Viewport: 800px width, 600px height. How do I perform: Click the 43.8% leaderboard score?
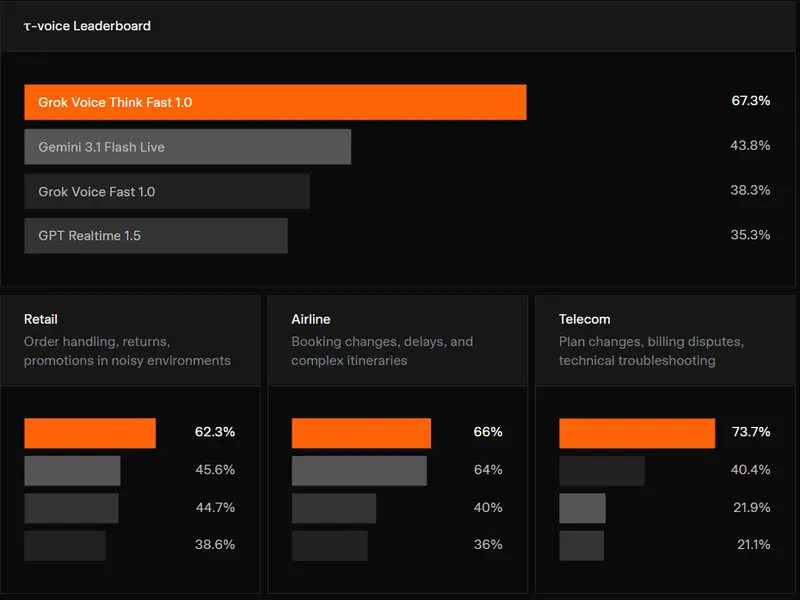point(750,145)
